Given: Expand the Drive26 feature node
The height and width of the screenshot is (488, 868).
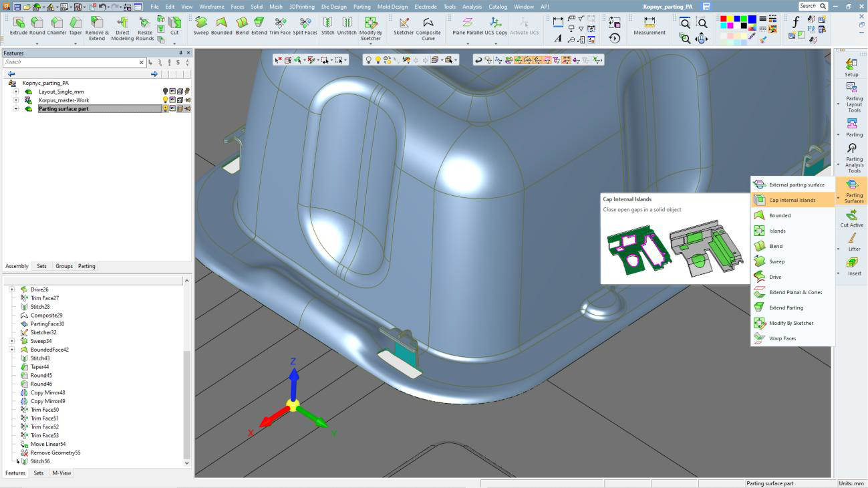Looking at the screenshot, I should [x=12, y=289].
